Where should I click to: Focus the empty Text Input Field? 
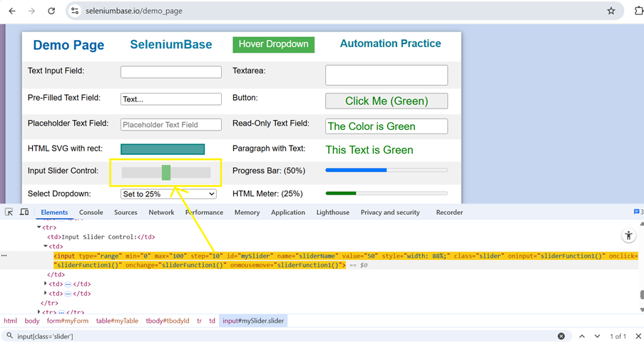[x=171, y=72]
